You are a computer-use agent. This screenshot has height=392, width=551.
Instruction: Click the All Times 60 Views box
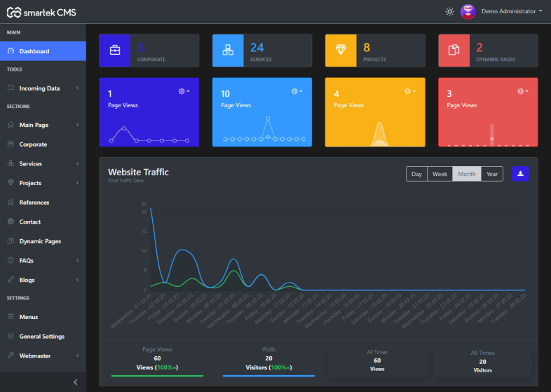(x=377, y=360)
